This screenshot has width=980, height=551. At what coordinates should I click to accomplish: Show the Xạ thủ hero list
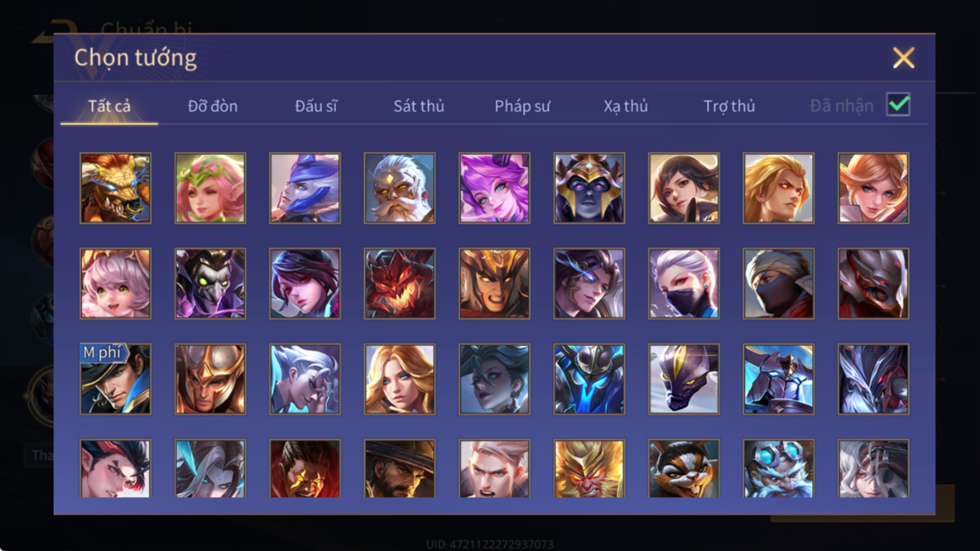(625, 106)
